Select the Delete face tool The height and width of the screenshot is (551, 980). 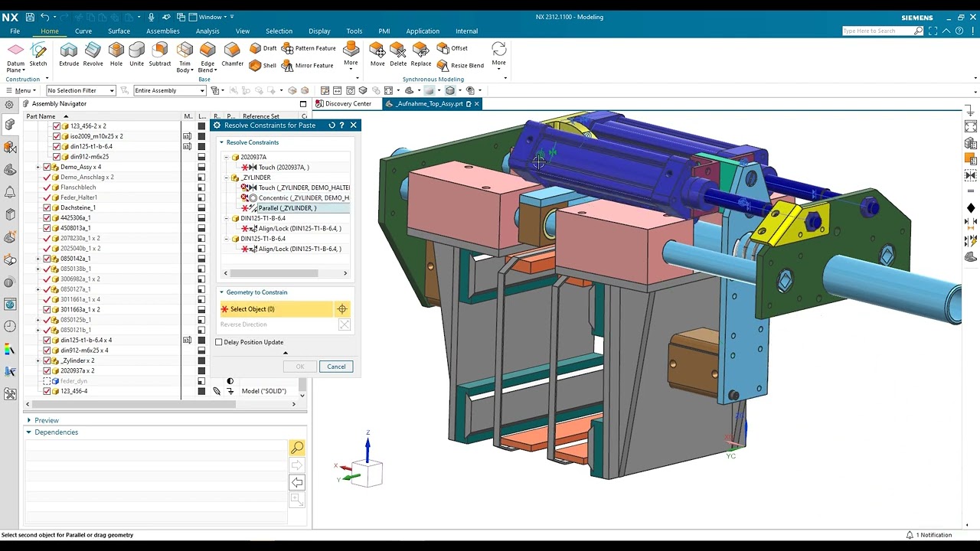398,54
